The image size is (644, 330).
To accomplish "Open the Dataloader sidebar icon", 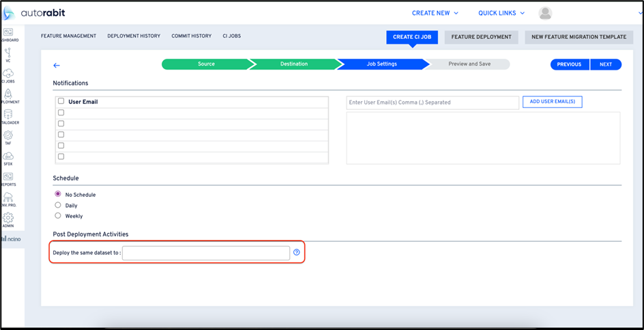I will pos(8,114).
